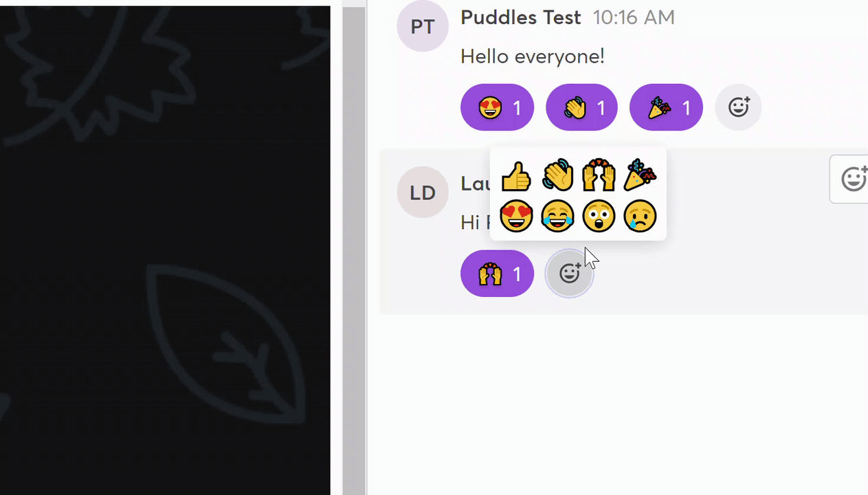868x495 pixels.
Task: Pick the party popper emoji in popup
Action: pyautogui.click(x=640, y=176)
